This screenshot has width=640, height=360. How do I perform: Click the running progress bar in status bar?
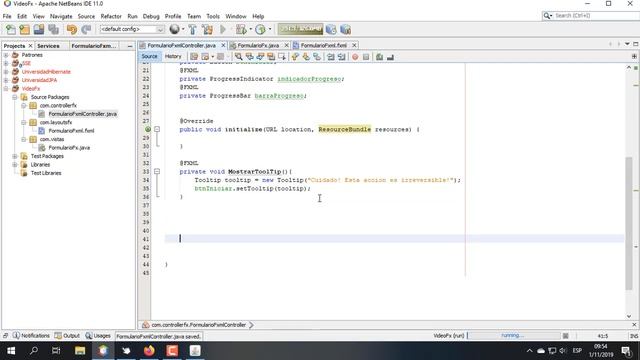514,336
